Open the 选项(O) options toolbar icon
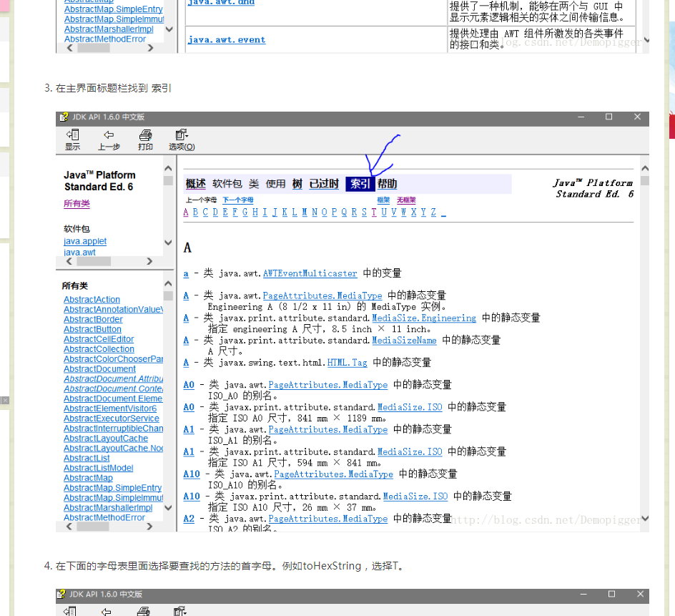Image resolution: width=675 pixels, height=616 pixels. 182,140
